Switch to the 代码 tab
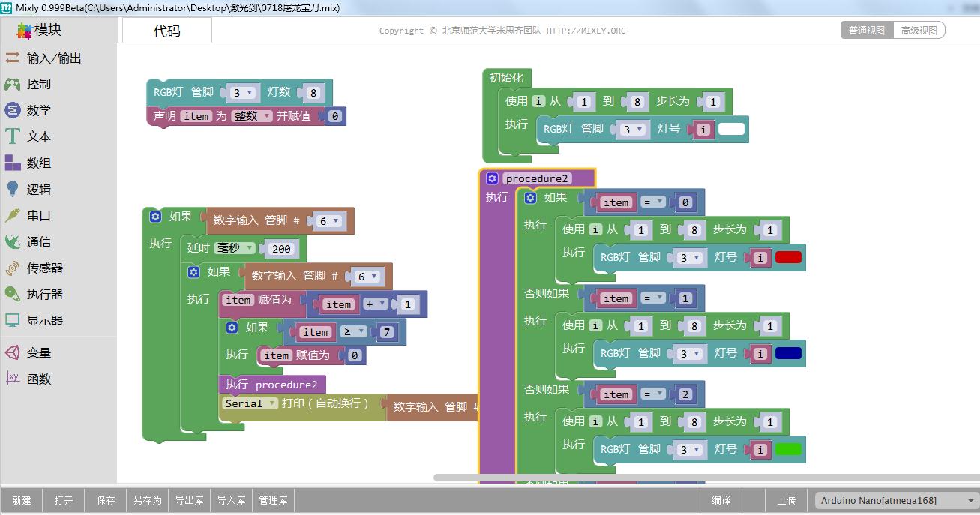This screenshot has width=980, height=515. pyautogui.click(x=166, y=31)
